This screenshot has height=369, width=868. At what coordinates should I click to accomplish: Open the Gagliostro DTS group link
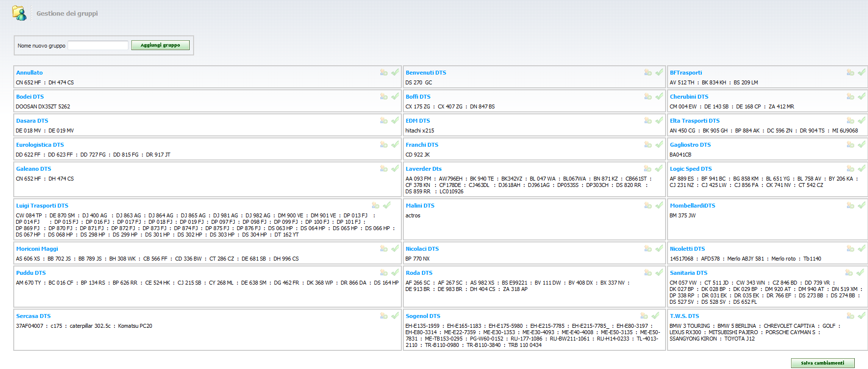(690, 145)
